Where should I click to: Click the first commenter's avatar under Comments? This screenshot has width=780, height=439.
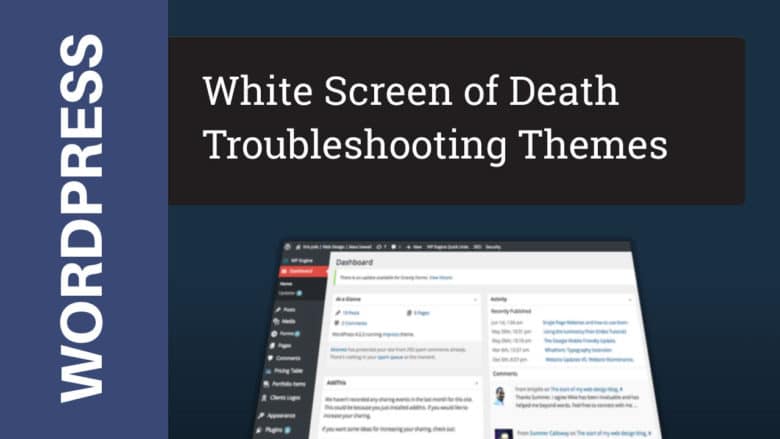click(x=499, y=396)
